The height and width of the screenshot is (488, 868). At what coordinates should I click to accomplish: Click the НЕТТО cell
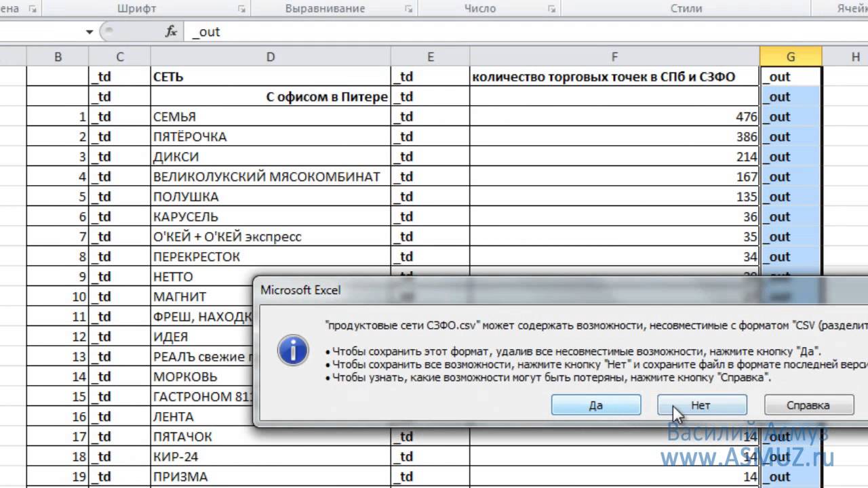(x=201, y=277)
